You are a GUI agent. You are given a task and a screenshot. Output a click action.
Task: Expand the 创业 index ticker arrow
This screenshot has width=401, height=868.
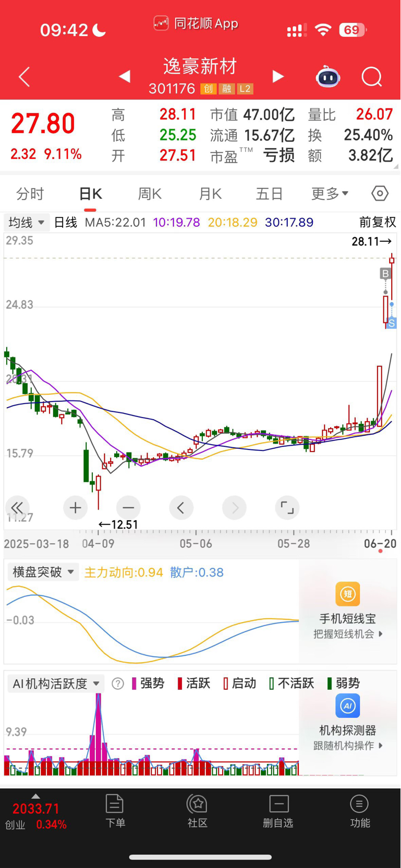click(35, 796)
